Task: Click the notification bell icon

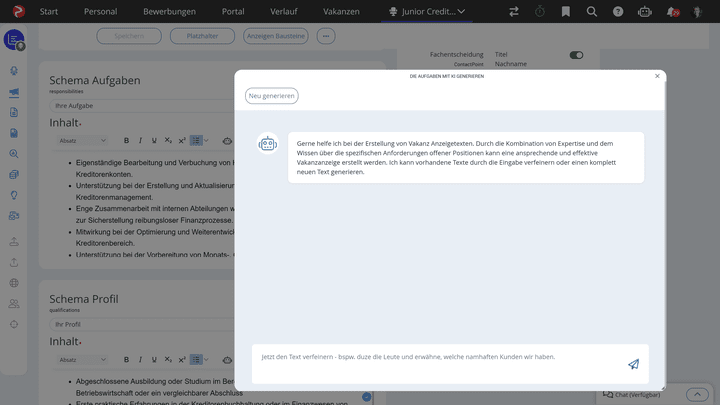Action: (672, 12)
